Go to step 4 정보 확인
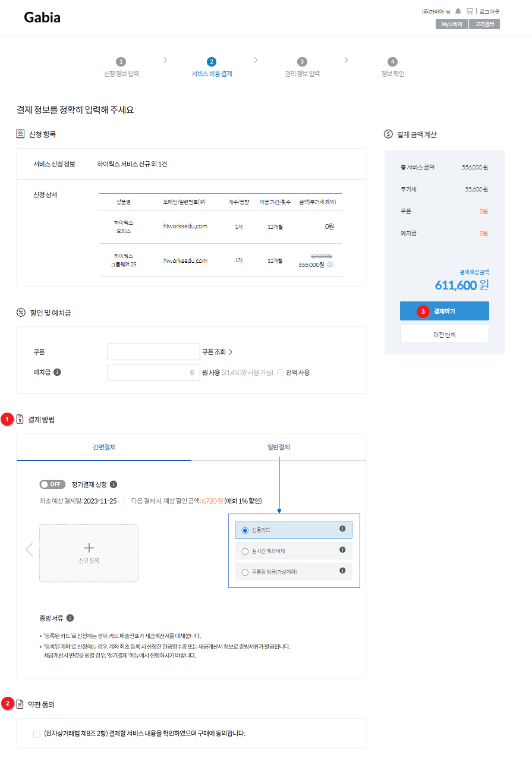 click(x=392, y=68)
